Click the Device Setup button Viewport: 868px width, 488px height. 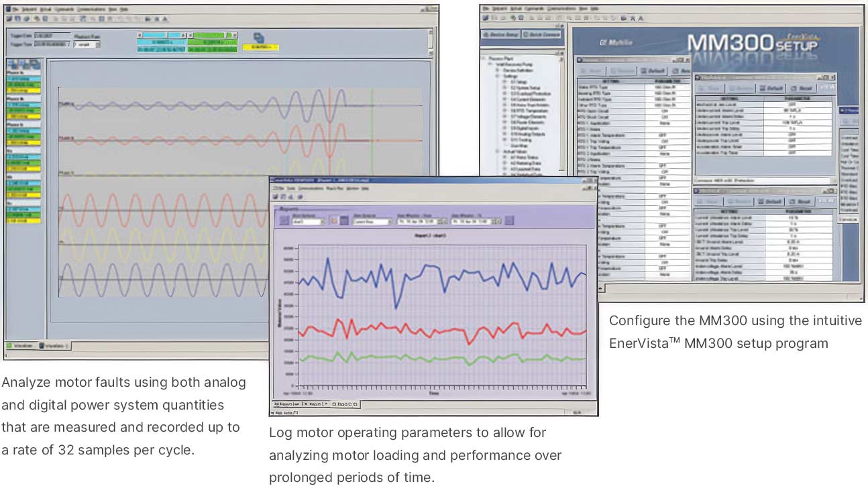[500, 34]
